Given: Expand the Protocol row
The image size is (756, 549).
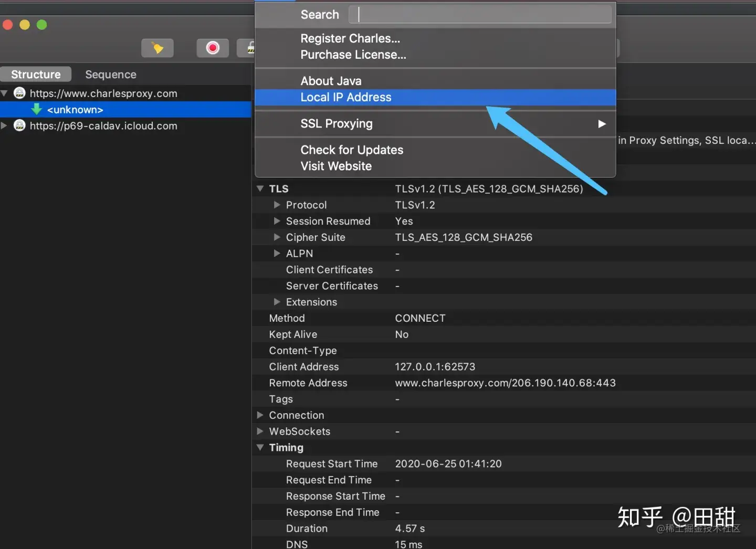Looking at the screenshot, I should point(277,205).
